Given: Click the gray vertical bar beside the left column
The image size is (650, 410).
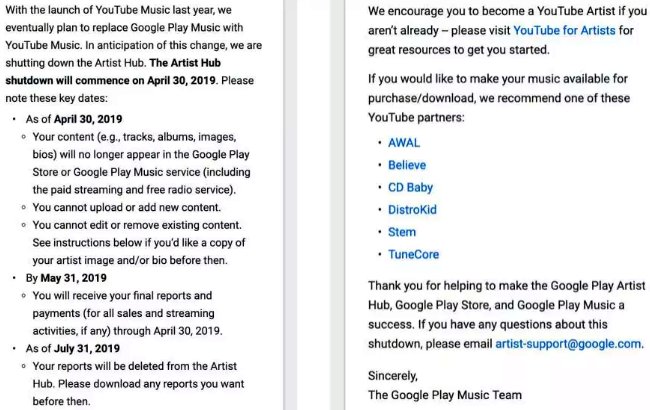Looking at the screenshot, I should 291,205.
